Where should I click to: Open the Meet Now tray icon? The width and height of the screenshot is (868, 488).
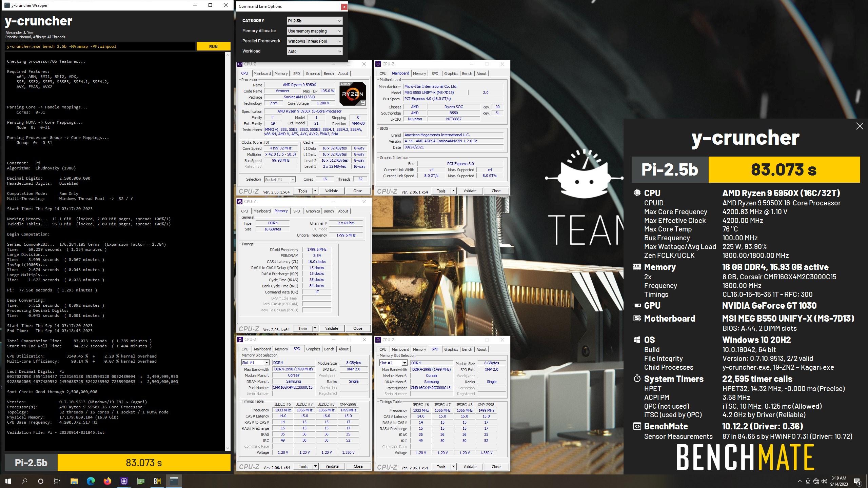pos(808,481)
